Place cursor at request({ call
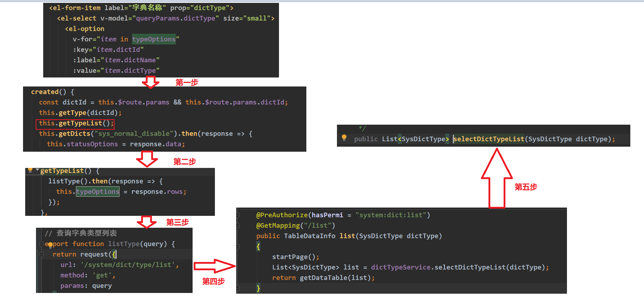This screenshot has height=298, width=644. (x=98, y=254)
